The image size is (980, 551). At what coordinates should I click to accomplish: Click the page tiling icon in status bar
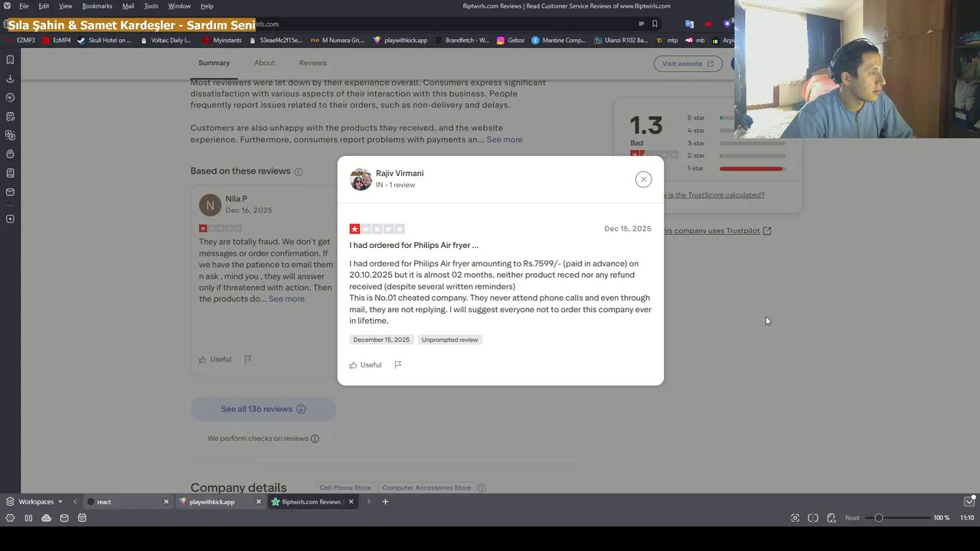(813, 518)
